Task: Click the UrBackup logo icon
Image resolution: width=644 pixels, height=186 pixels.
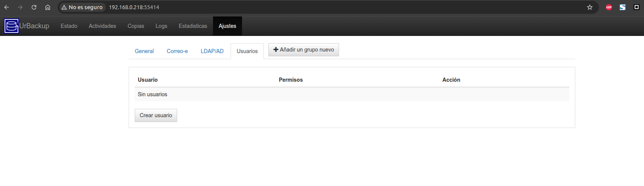Action: click(11, 26)
